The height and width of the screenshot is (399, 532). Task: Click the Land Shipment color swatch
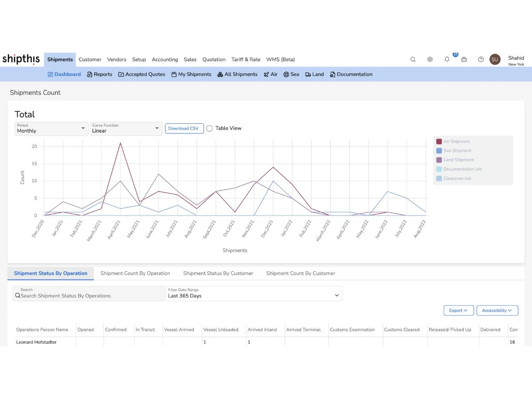[x=439, y=160]
